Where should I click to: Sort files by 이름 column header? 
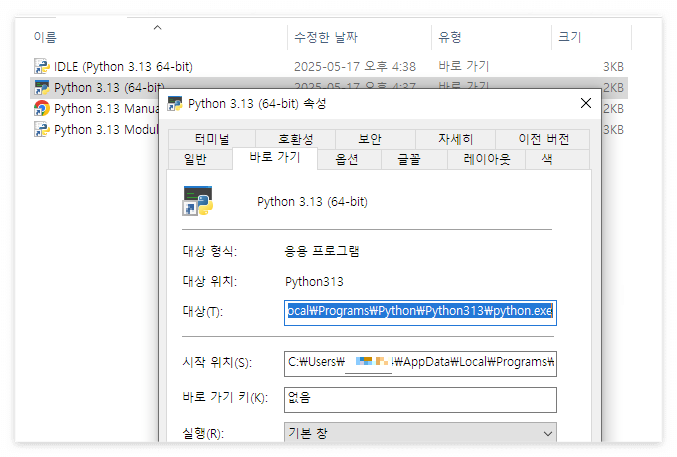[159, 37]
